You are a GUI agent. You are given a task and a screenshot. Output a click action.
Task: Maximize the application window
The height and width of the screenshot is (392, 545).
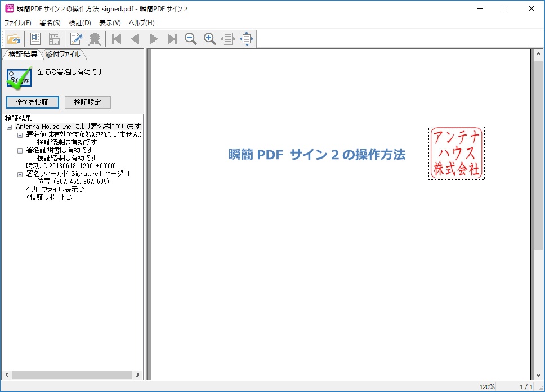tap(506, 8)
